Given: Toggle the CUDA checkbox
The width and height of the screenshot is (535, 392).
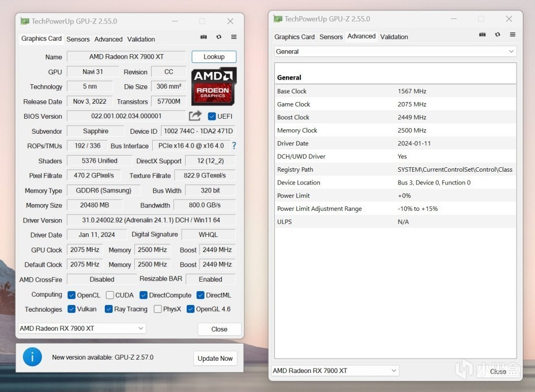Looking at the screenshot, I should [110, 295].
